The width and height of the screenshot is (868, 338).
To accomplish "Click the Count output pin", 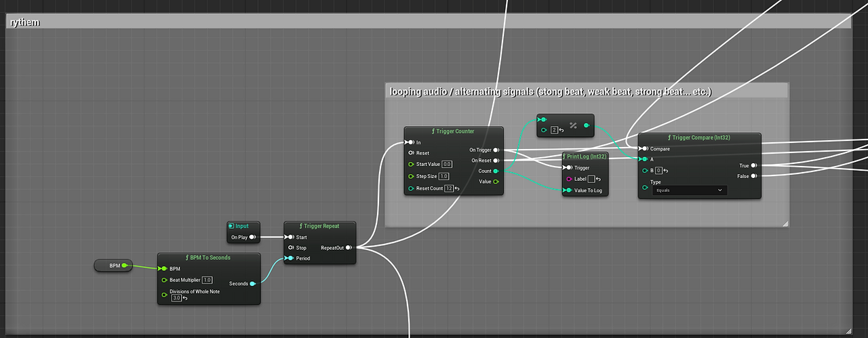I will pos(496,171).
